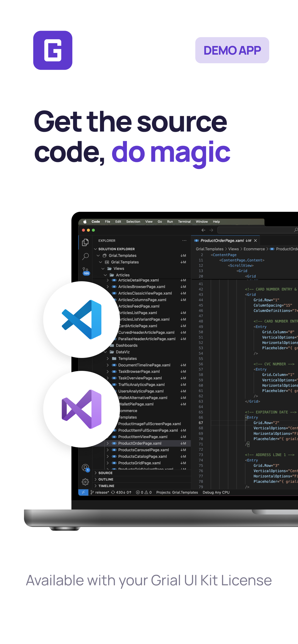Image resolution: width=298 pixels, height=644 pixels.
Task: Open the Code menu
Action: pos(96,222)
